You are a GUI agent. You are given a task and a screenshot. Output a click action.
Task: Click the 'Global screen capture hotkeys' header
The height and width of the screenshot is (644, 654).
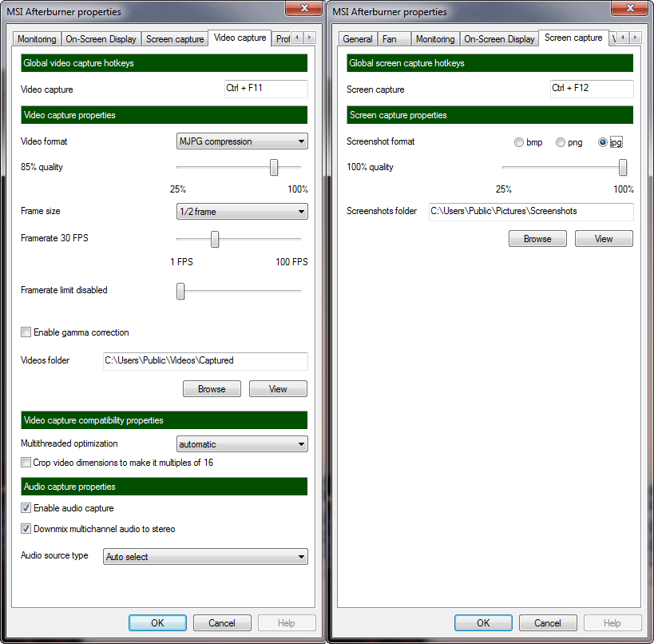[490, 63]
